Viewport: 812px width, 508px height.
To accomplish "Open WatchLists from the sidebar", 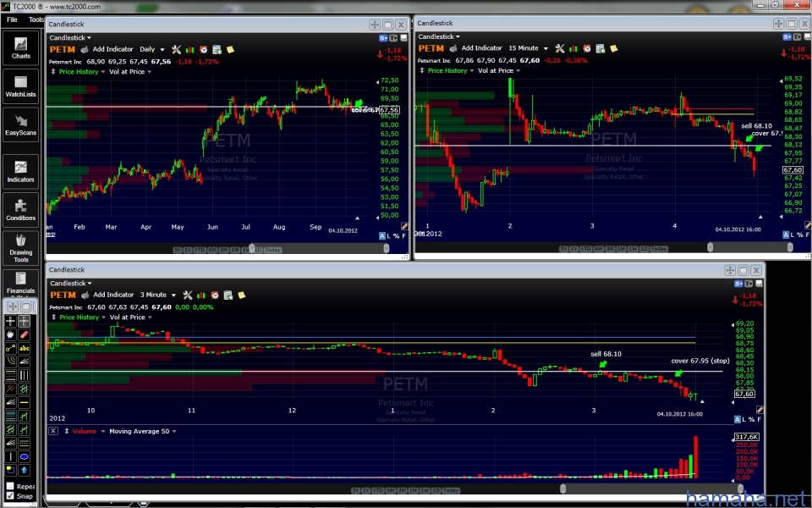I will point(20,86).
